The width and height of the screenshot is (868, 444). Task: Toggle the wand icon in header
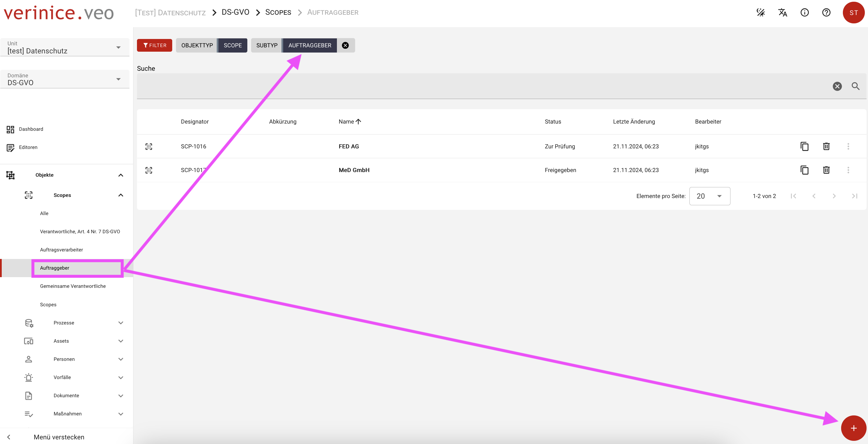[x=761, y=12]
